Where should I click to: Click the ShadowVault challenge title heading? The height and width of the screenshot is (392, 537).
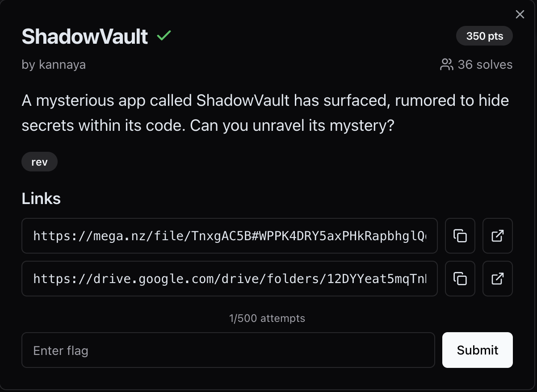pos(84,37)
